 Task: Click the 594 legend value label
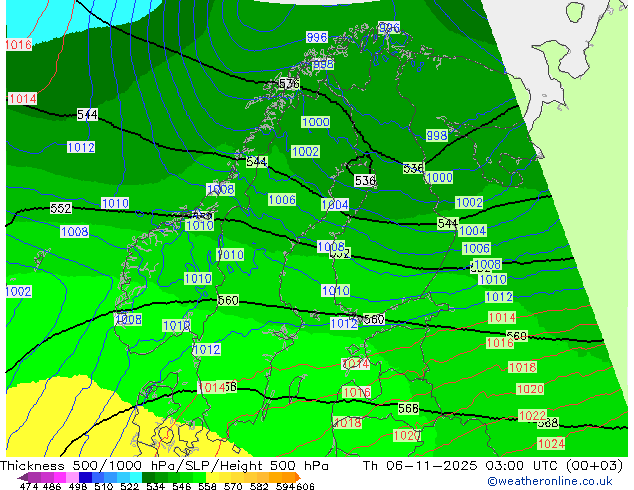[x=285, y=486]
